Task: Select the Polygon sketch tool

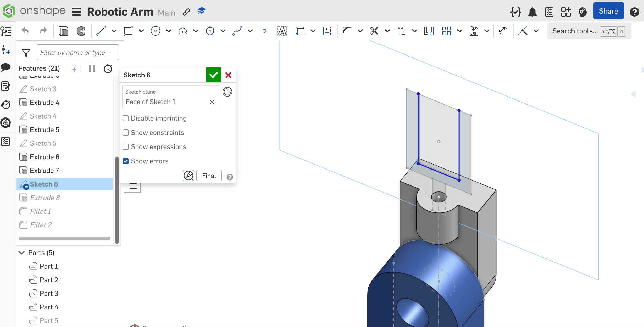Action: [210, 31]
